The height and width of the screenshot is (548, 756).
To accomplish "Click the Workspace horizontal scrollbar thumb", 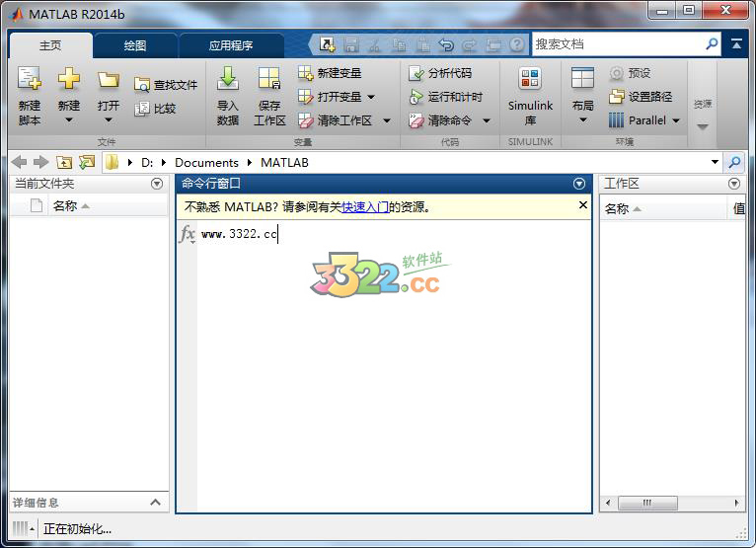I will pyautogui.click(x=647, y=503).
